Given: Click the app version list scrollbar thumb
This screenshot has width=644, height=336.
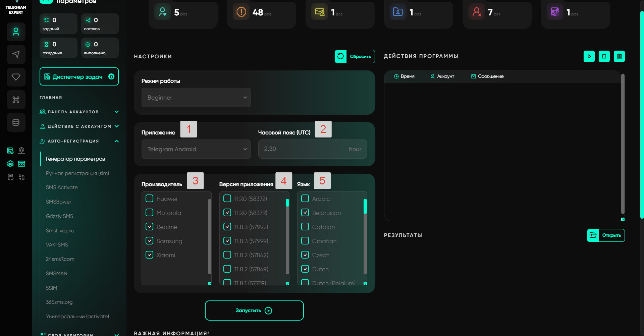Looking at the screenshot, I should 287,203.
